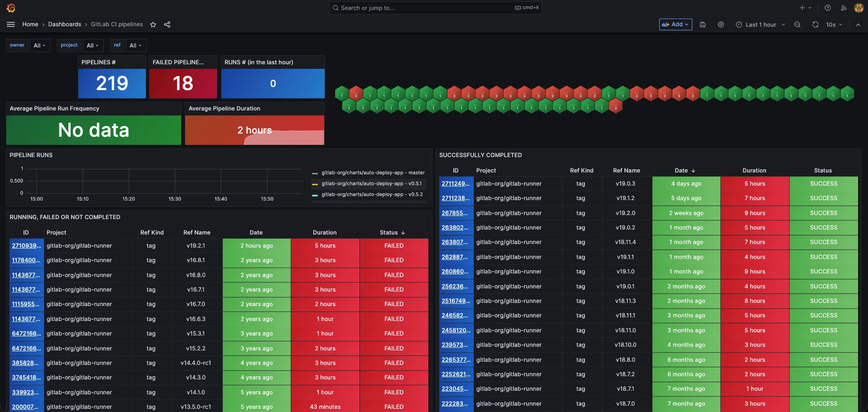This screenshot has height=412, width=868.
Task: Go to the Dashboards breadcrumb
Action: click(x=65, y=24)
